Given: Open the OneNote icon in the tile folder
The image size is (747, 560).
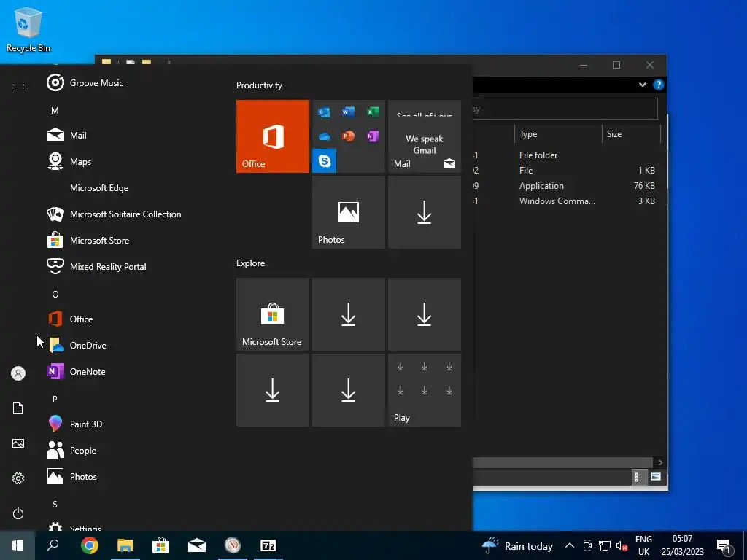Looking at the screenshot, I should [373, 136].
